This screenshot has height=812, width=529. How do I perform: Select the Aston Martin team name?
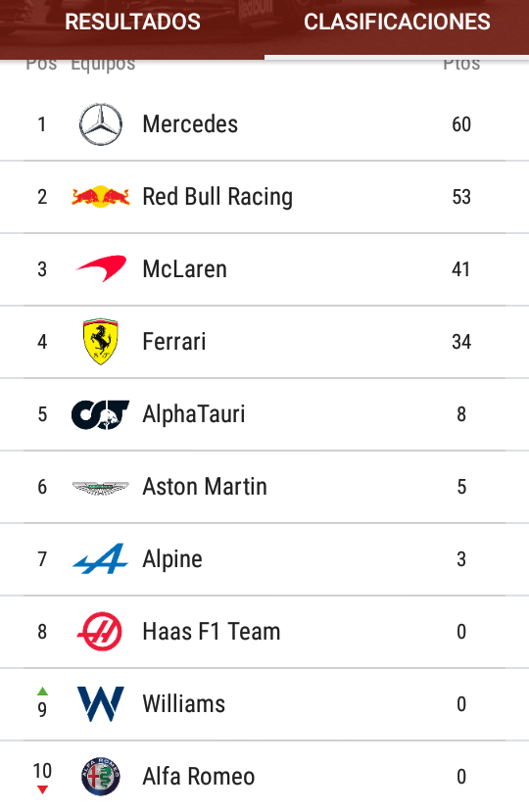tap(205, 487)
